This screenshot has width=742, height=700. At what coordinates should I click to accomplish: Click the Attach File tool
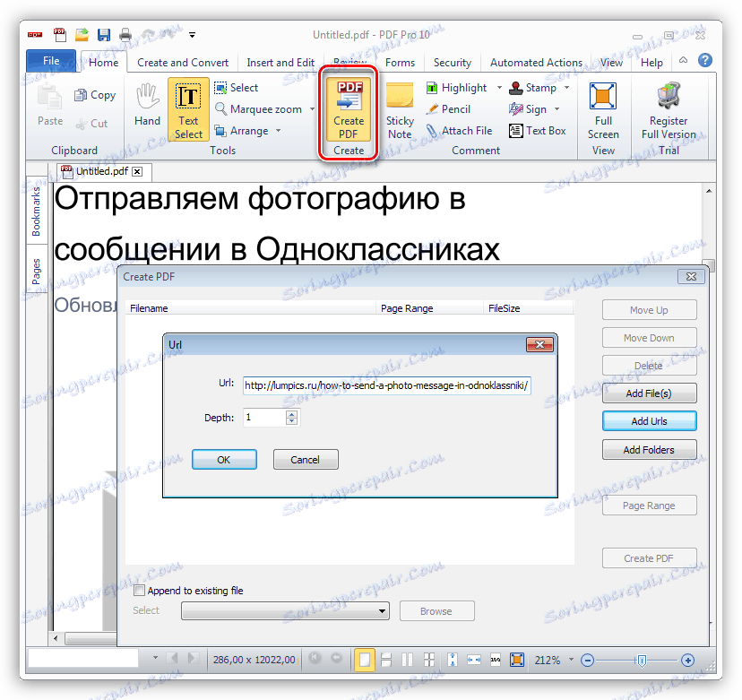coord(459,131)
